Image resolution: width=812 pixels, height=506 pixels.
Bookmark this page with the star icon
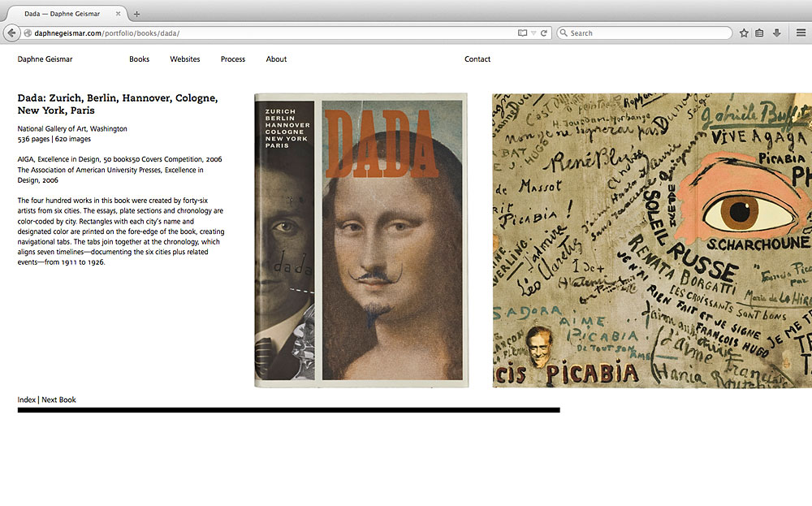pos(744,33)
